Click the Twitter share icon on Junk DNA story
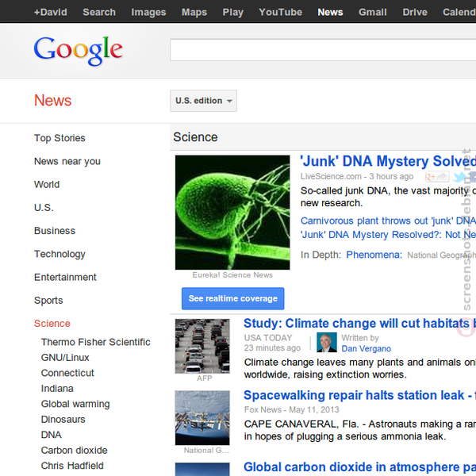The image size is (476, 476). pyautogui.click(x=460, y=177)
